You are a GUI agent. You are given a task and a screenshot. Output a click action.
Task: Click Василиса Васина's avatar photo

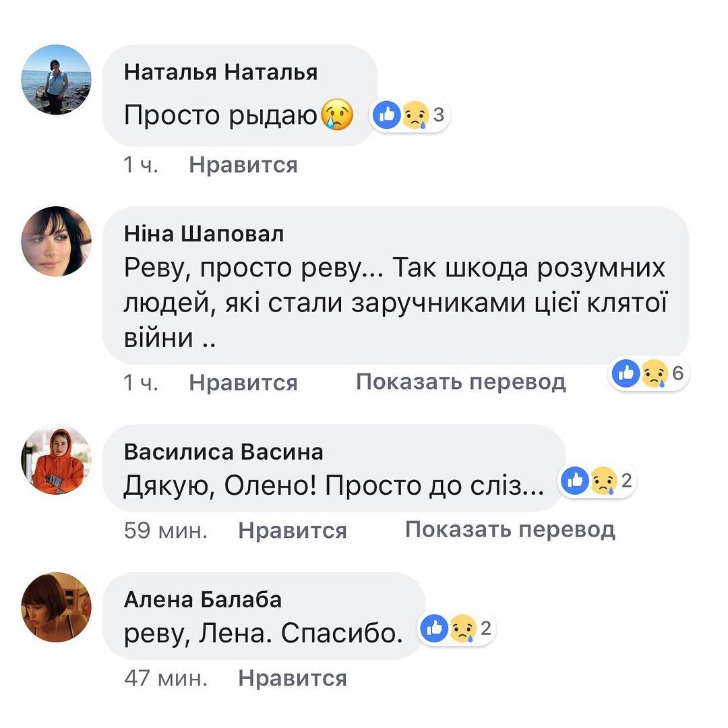57,460
